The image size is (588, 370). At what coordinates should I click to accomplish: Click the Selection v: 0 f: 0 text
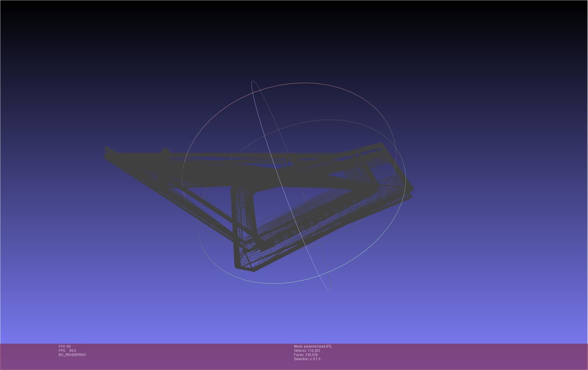307,359
